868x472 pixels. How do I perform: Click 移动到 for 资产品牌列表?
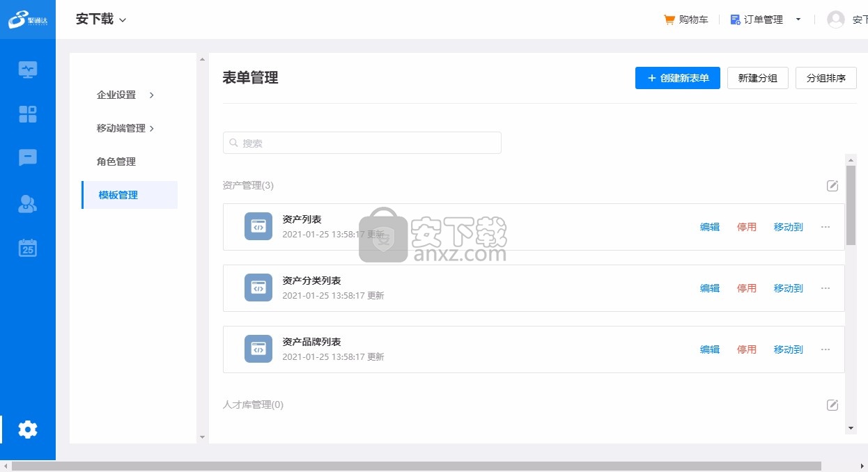point(789,349)
